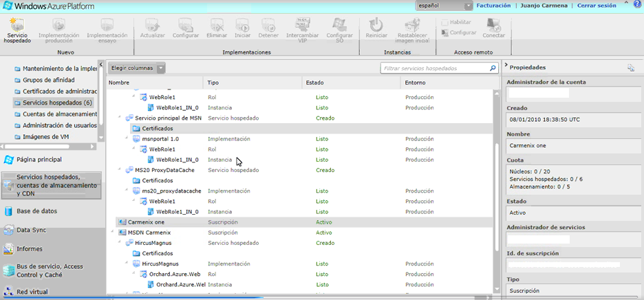Toggle the Habilitar remote access checkbox
Image resolution: width=644 pixels, height=300 pixels.
444,22
